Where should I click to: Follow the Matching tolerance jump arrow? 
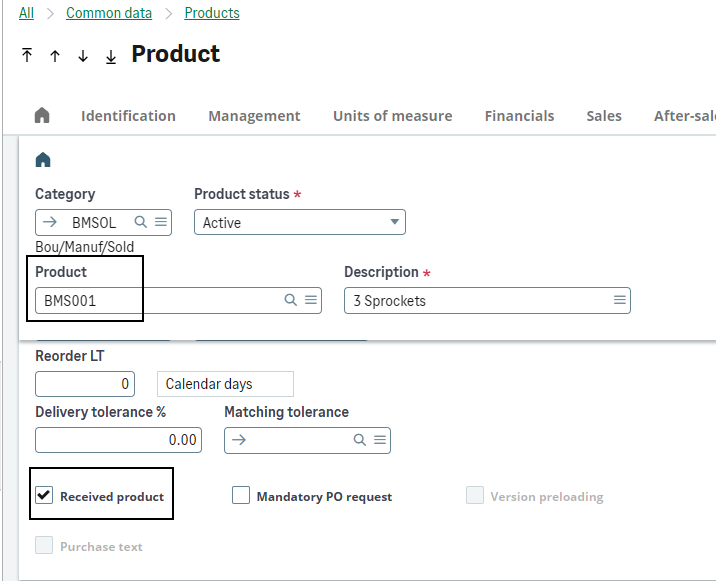pyautogui.click(x=239, y=440)
